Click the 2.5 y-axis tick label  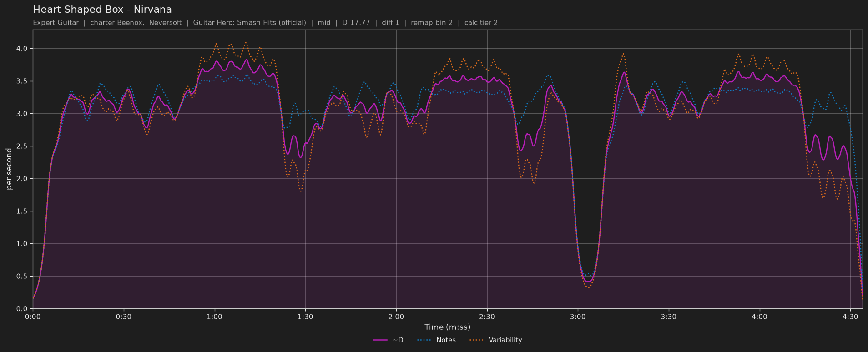click(x=22, y=146)
